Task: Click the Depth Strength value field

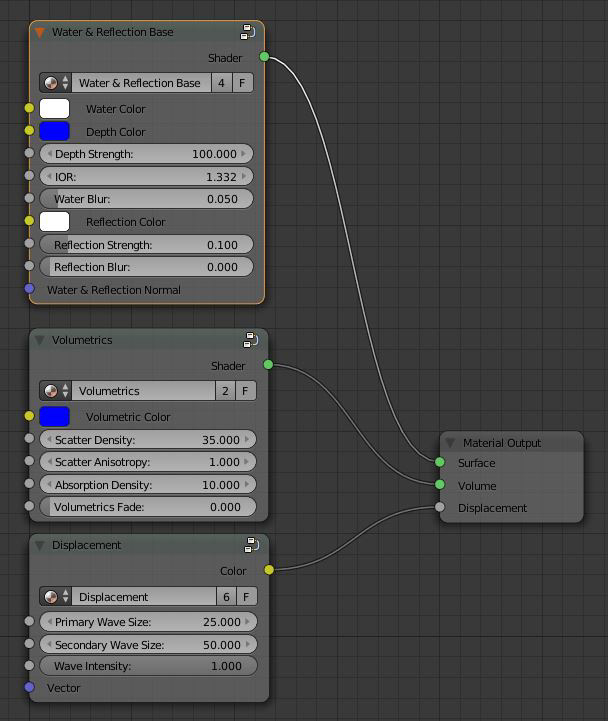Action: pyautogui.click(x=146, y=154)
